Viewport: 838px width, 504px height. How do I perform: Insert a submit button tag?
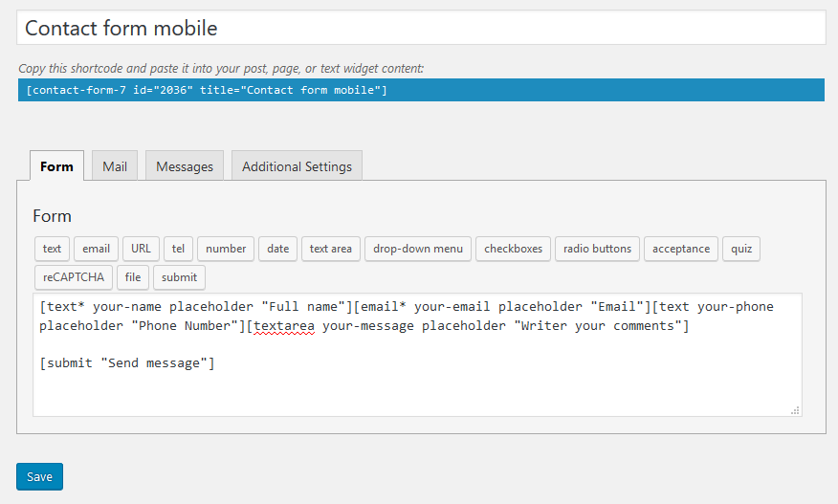[x=180, y=277]
